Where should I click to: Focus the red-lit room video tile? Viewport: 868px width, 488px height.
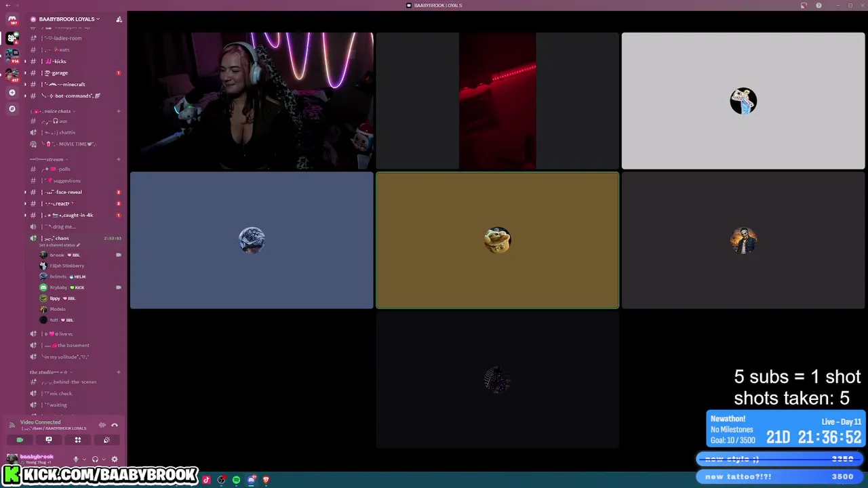click(x=497, y=100)
